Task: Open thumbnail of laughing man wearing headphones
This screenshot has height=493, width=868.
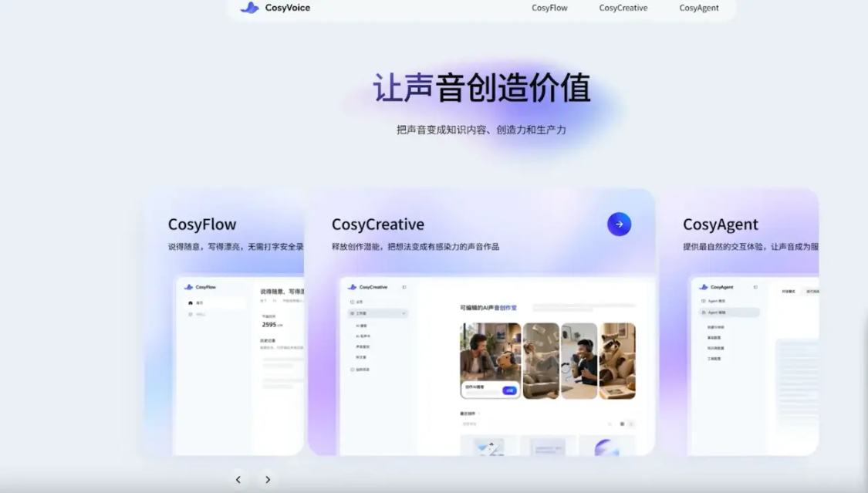Action: pos(579,361)
